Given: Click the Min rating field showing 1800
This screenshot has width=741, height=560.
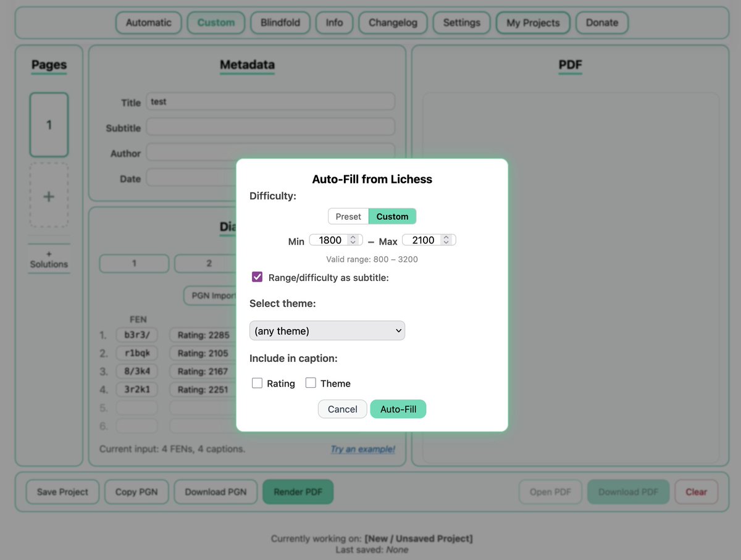Looking at the screenshot, I should (336, 240).
